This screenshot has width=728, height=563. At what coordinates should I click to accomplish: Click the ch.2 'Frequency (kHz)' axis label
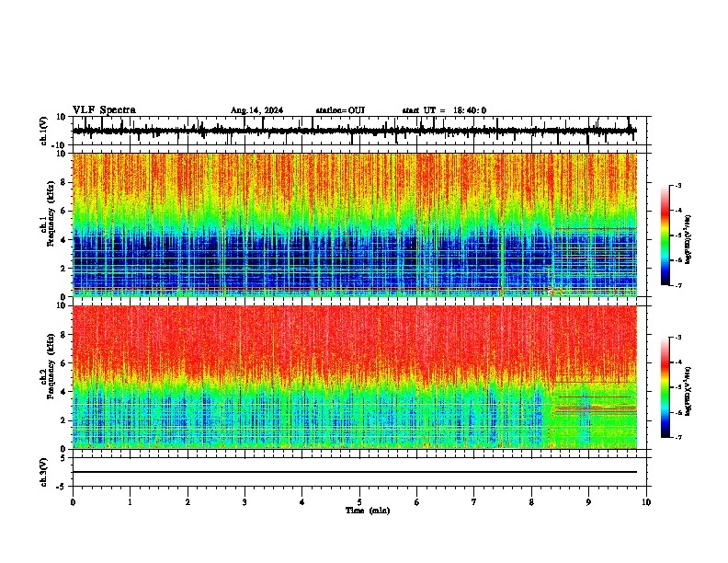coord(51,366)
